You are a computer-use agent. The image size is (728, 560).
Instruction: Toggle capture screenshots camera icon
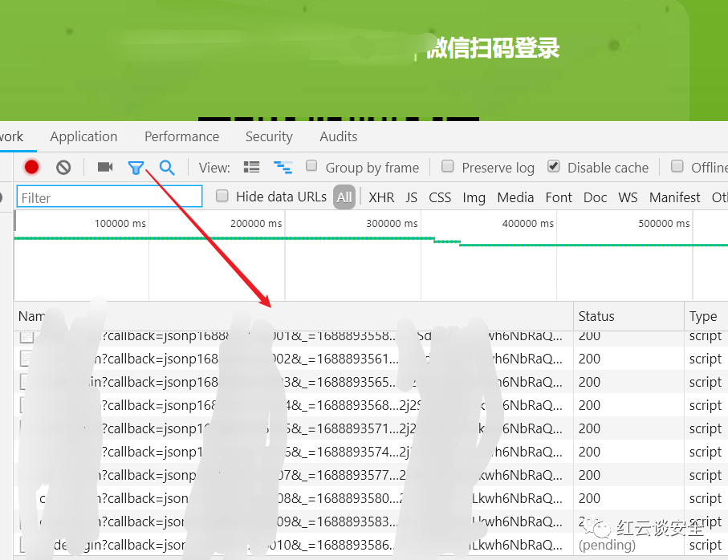click(x=105, y=167)
